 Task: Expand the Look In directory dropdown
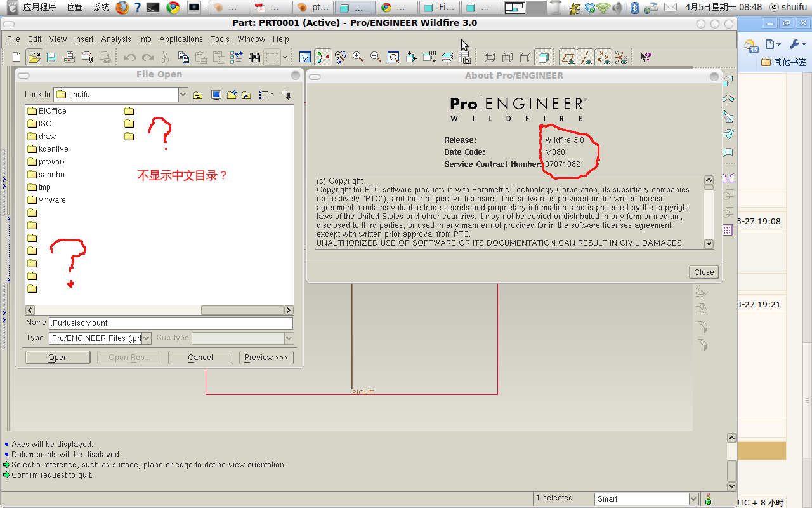coord(183,95)
